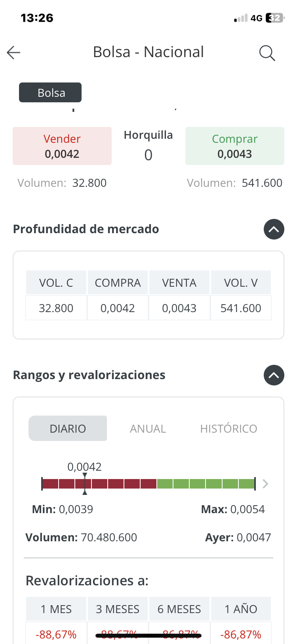Click the green portion of range bar
The image size is (297, 644).
(206, 484)
